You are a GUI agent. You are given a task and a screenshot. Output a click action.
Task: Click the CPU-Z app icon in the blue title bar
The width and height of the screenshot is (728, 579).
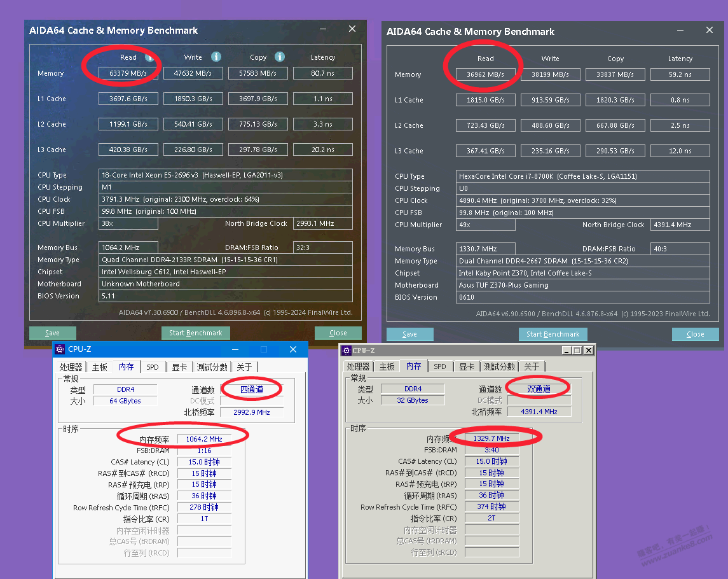point(59,349)
